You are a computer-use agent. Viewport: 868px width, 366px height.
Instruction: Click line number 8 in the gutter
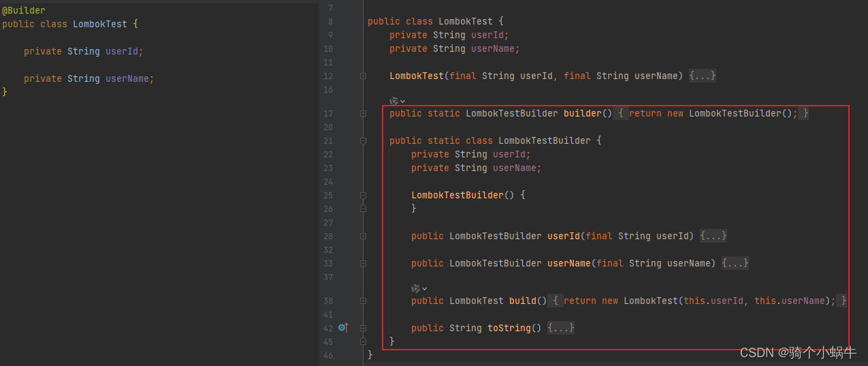(331, 22)
